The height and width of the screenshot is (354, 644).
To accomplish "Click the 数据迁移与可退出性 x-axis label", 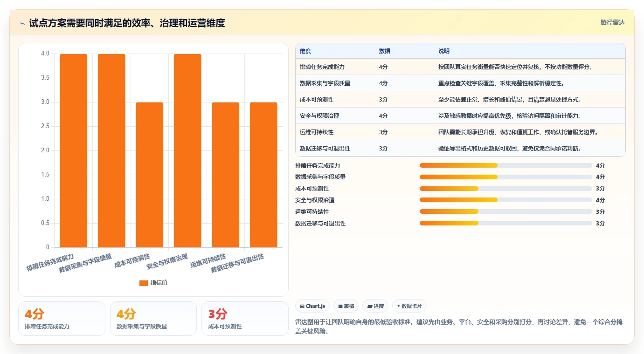I will tap(237, 263).
